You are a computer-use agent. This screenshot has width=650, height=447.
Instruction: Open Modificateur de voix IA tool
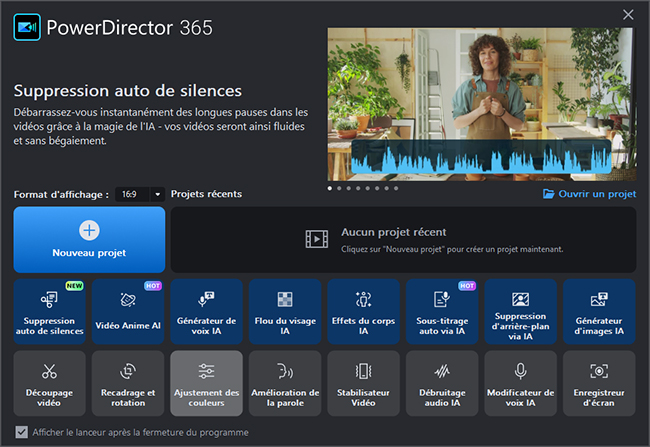520,383
